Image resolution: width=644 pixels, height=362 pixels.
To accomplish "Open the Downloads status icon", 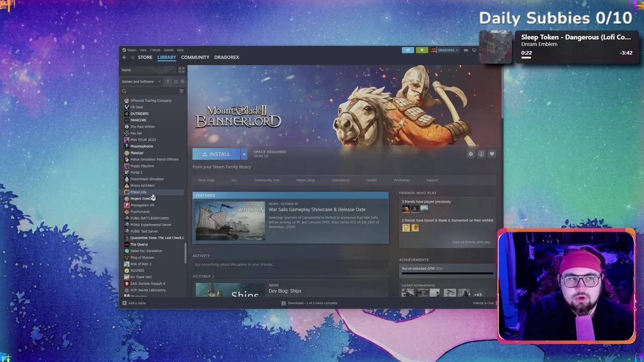I will pos(283,303).
